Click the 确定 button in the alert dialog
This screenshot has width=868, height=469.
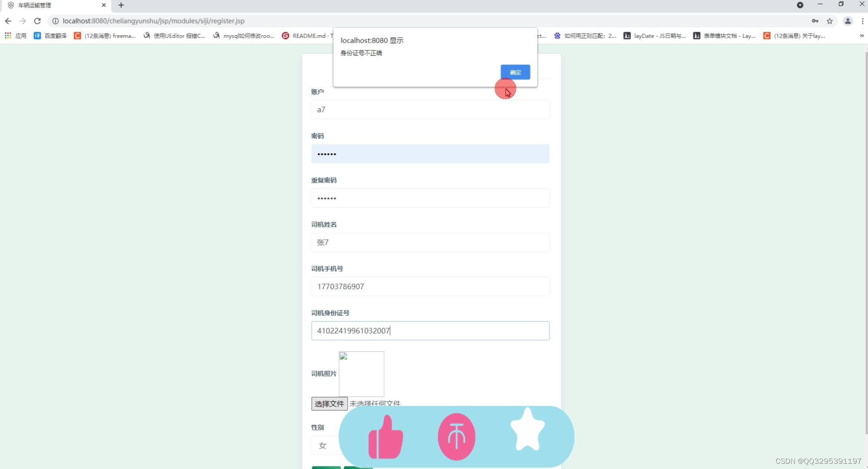click(x=515, y=72)
